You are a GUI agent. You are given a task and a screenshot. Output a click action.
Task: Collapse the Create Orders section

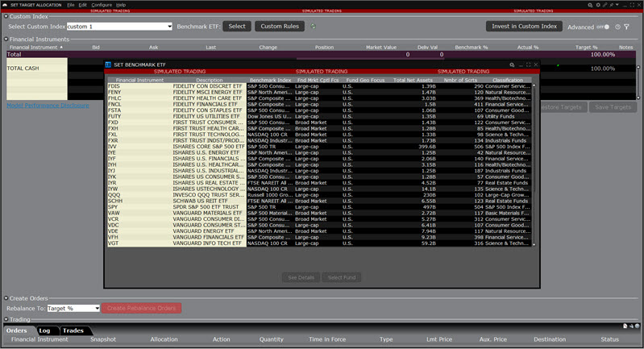[6, 298]
